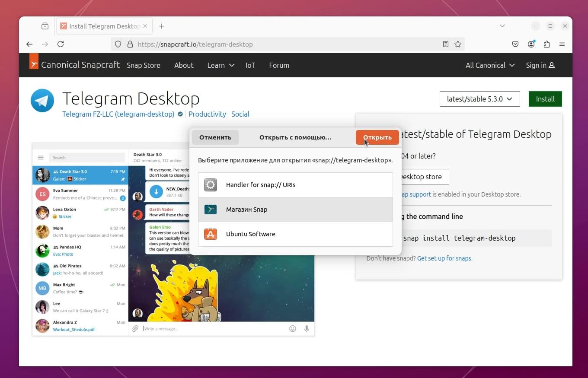The height and width of the screenshot is (378, 588).
Task: Open the Telegram FZ-LLC publisher link
Action: click(x=118, y=114)
